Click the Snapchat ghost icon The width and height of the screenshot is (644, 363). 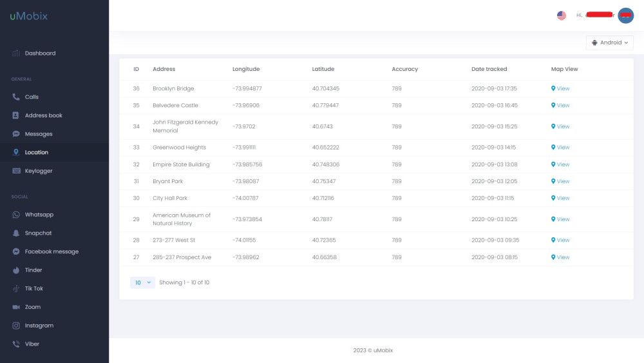pos(16,233)
